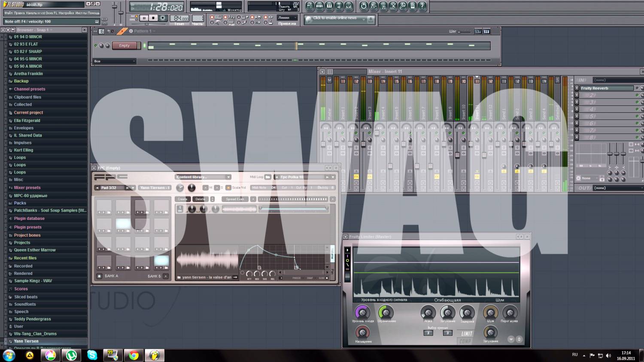Pause playback in transport panel
The image size is (644, 362).
point(144,18)
